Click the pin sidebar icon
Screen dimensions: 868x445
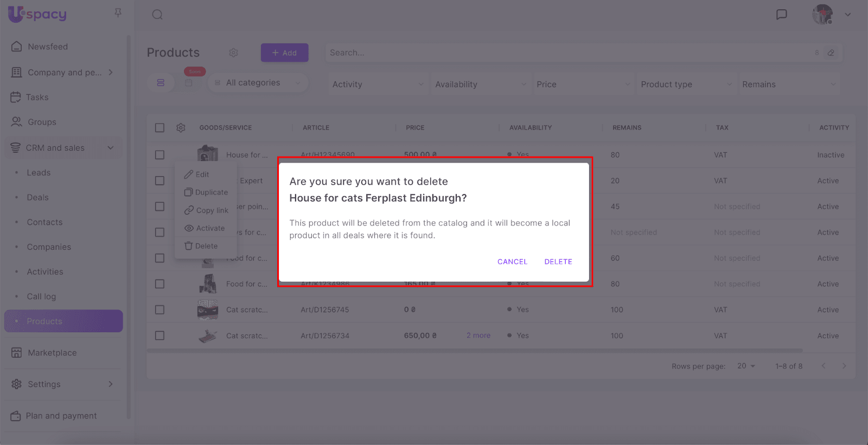118,12
